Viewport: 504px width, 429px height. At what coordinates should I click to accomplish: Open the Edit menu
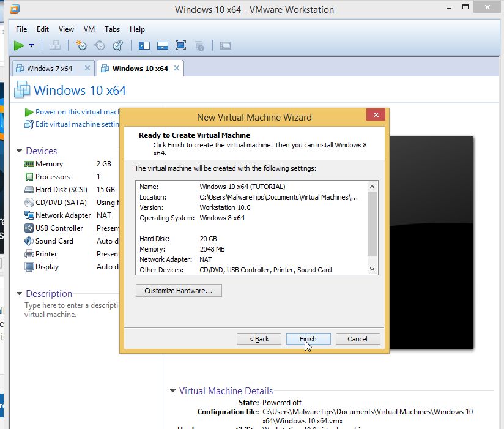[43, 29]
